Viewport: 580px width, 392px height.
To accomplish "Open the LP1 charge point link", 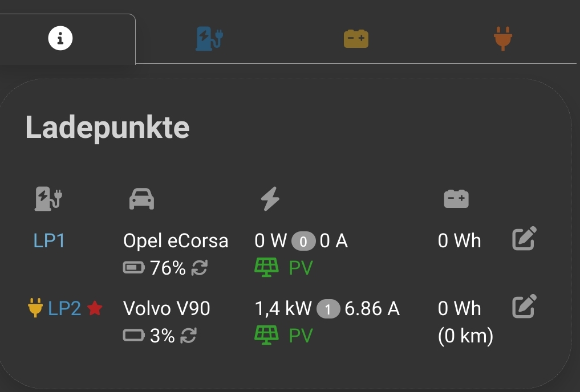I will [x=49, y=241].
